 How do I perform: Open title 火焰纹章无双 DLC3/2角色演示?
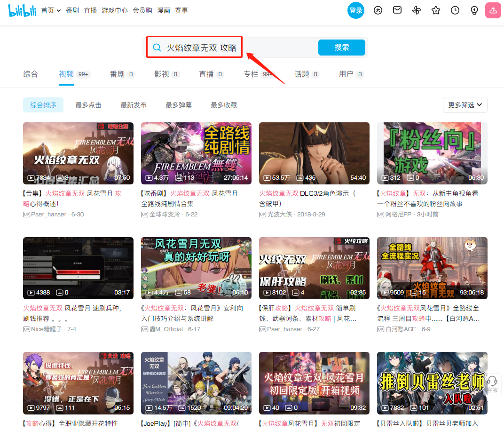307,199
